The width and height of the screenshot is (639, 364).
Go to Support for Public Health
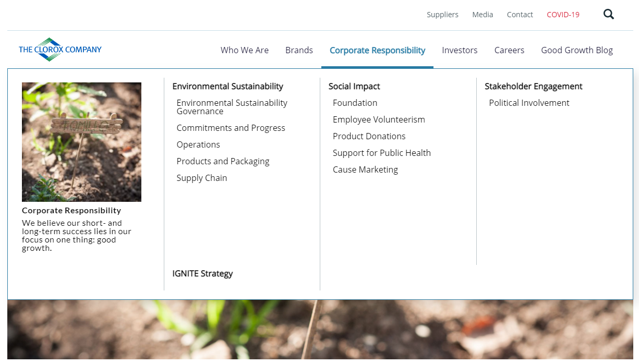pyautogui.click(x=382, y=153)
